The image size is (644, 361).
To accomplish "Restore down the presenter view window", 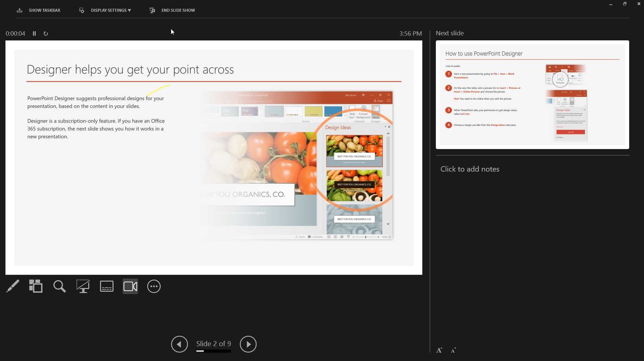I will (x=625, y=4).
